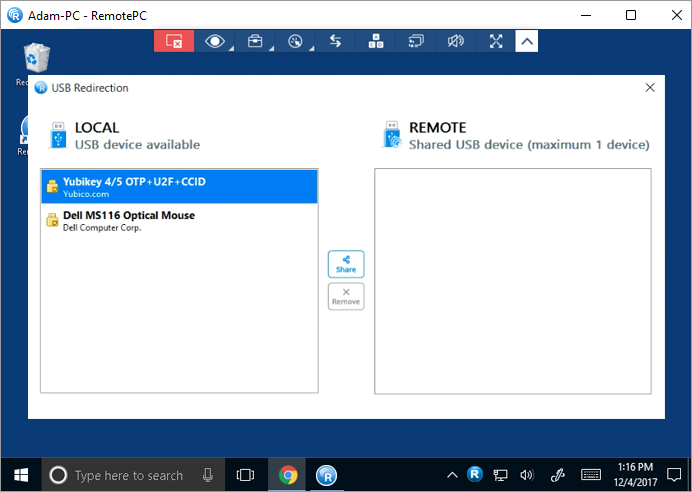Toggle remote sound mute icon
The width and height of the screenshot is (692, 492).
[x=456, y=41]
